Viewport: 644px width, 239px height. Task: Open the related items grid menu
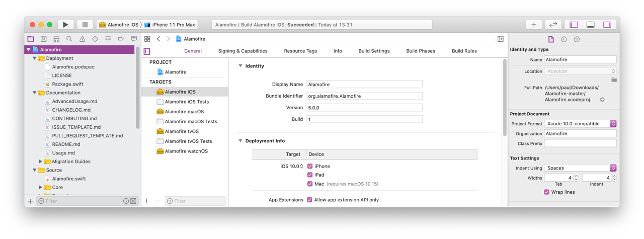[x=147, y=39]
